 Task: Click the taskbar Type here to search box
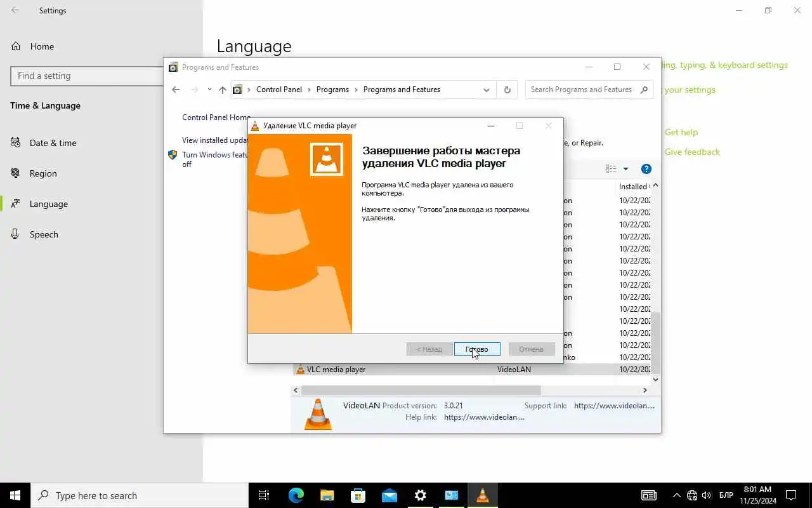point(140,495)
